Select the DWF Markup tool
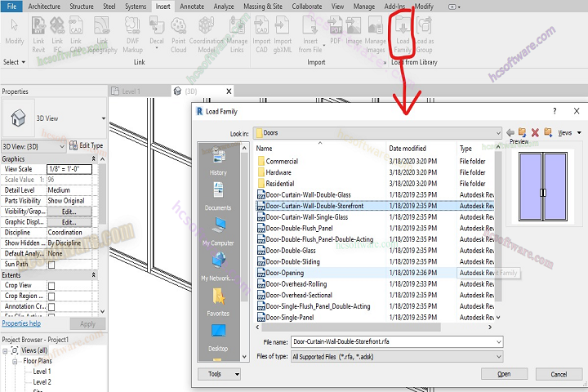 click(x=132, y=34)
